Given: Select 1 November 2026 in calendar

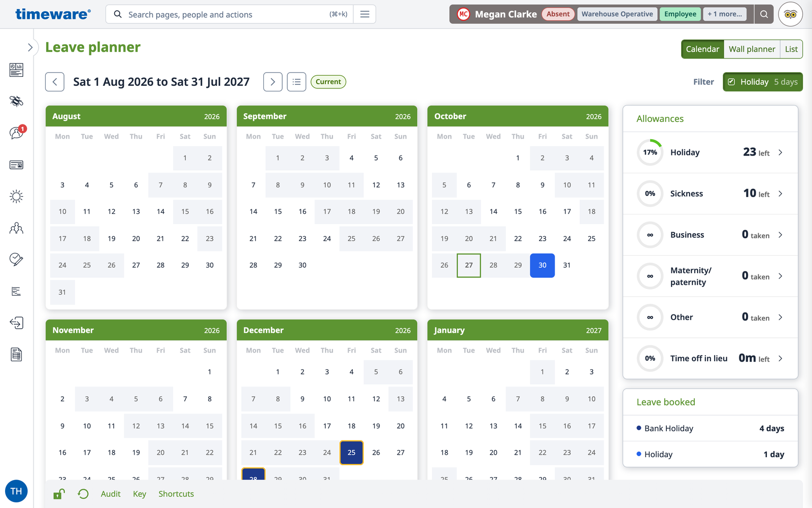Looking at the screenshot, I should pos(210,372).
